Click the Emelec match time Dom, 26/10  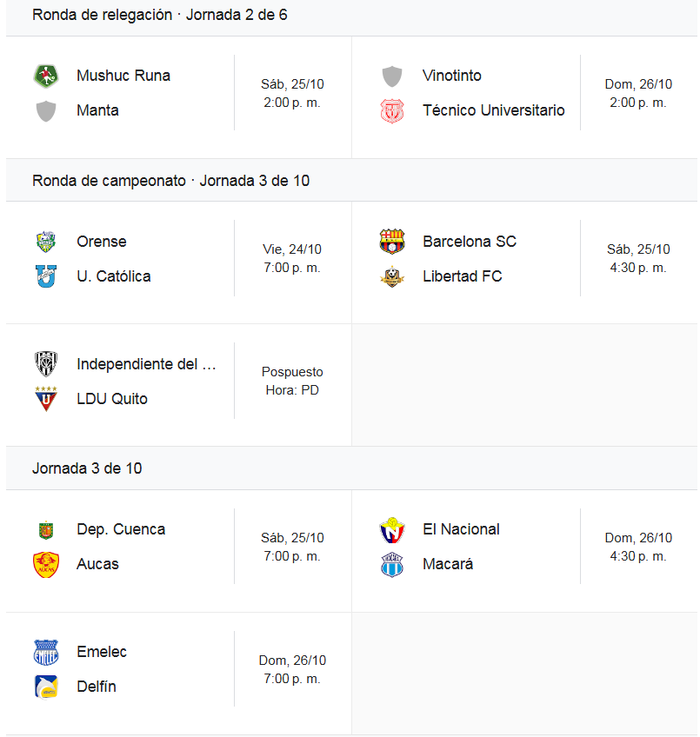tap(292, 661)
